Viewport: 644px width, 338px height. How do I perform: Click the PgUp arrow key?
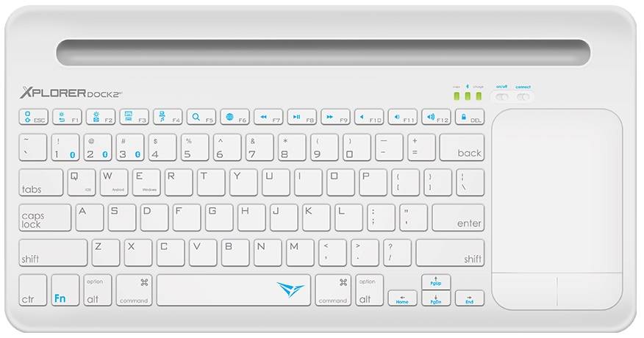436,282
